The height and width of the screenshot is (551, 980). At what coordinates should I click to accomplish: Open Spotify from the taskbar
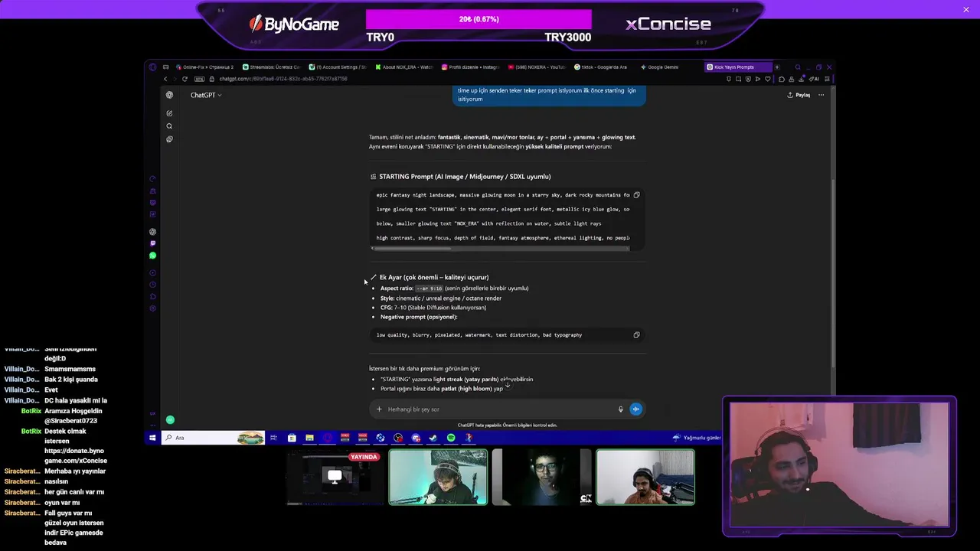click(x=451, y=438)
